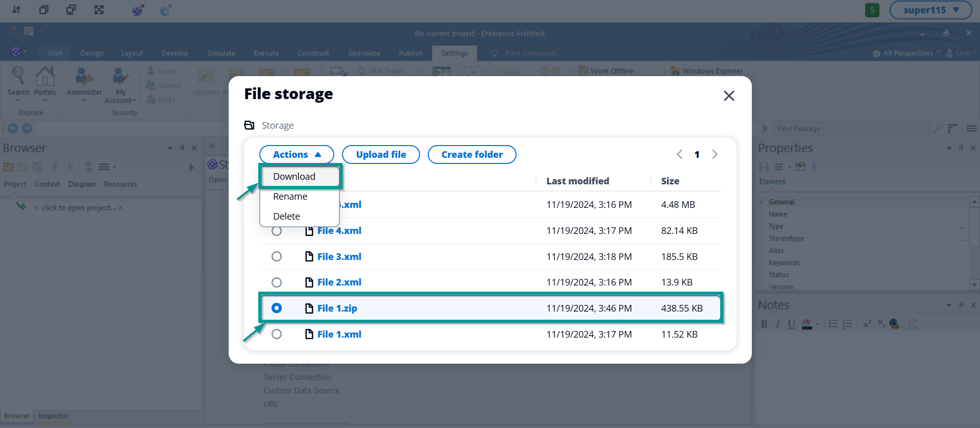Open the Design ribbon tab

coord(92,53)
